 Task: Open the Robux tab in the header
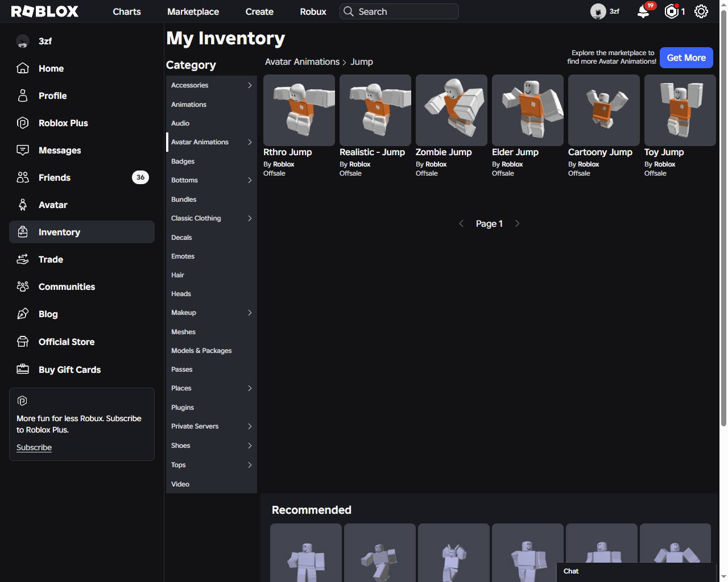coord(313,11)
